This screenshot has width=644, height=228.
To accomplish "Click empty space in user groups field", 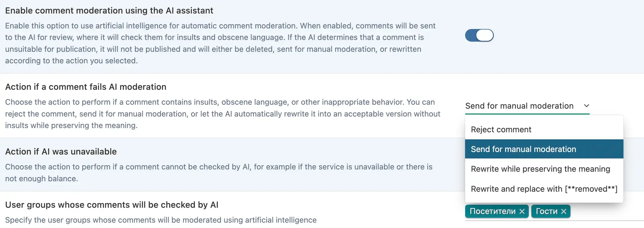I will pos(606,212).
